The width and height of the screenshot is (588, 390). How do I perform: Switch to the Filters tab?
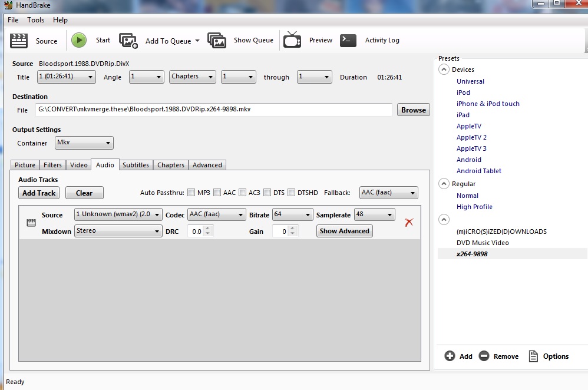tap(52, 165)
